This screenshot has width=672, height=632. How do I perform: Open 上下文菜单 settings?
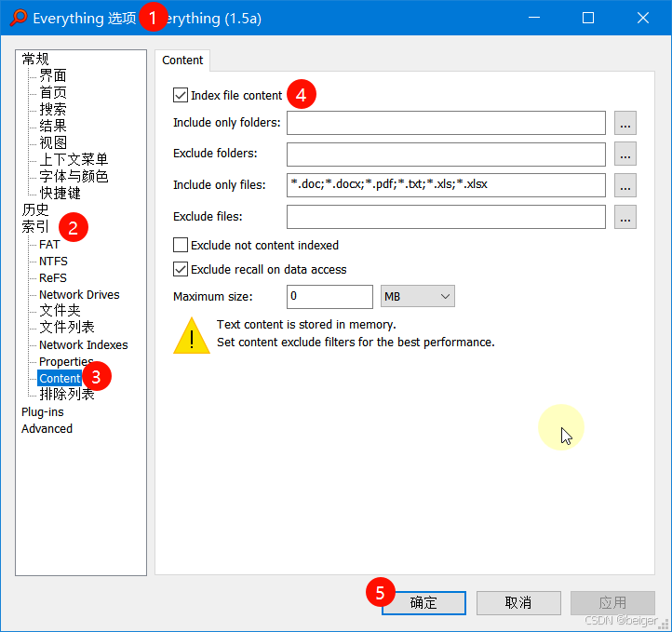(74, 159)
